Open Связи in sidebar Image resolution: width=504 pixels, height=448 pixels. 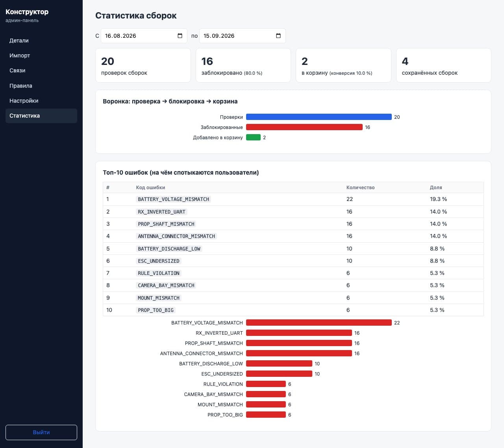(41, 70)
